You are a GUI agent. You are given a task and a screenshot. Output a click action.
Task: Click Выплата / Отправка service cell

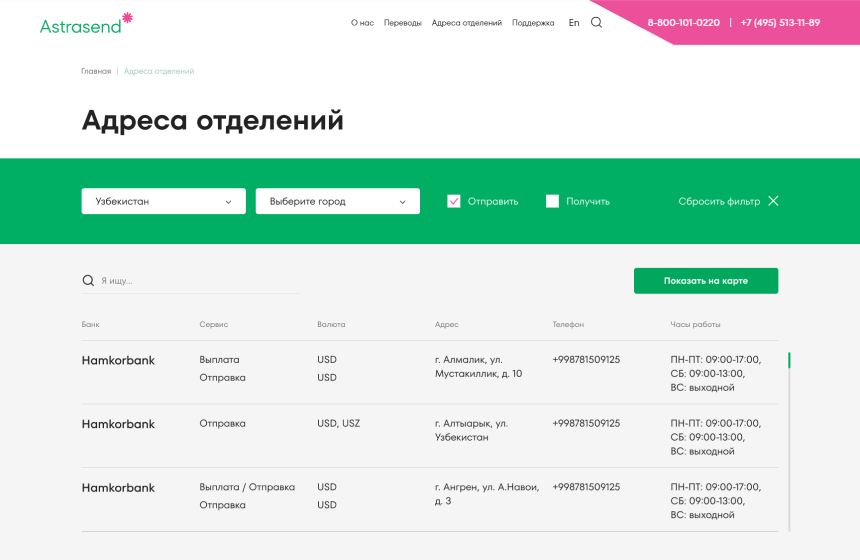coord(247,487)
